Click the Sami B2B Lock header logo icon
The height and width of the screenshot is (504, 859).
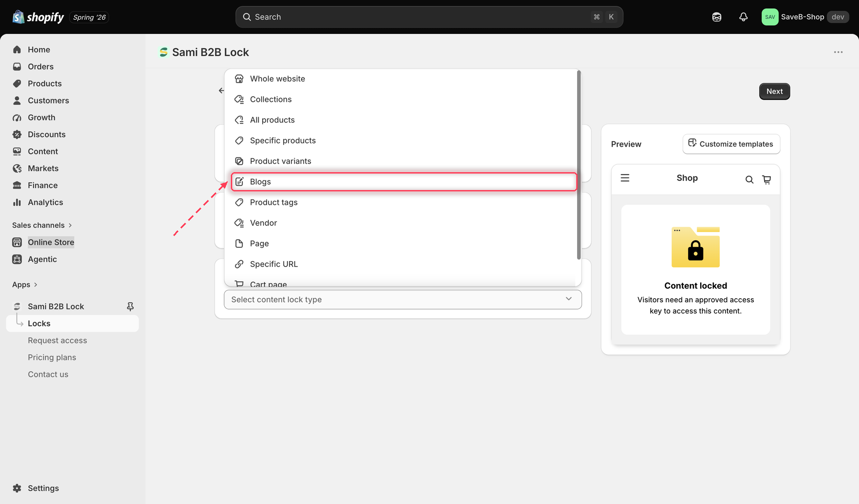point(164,52)
